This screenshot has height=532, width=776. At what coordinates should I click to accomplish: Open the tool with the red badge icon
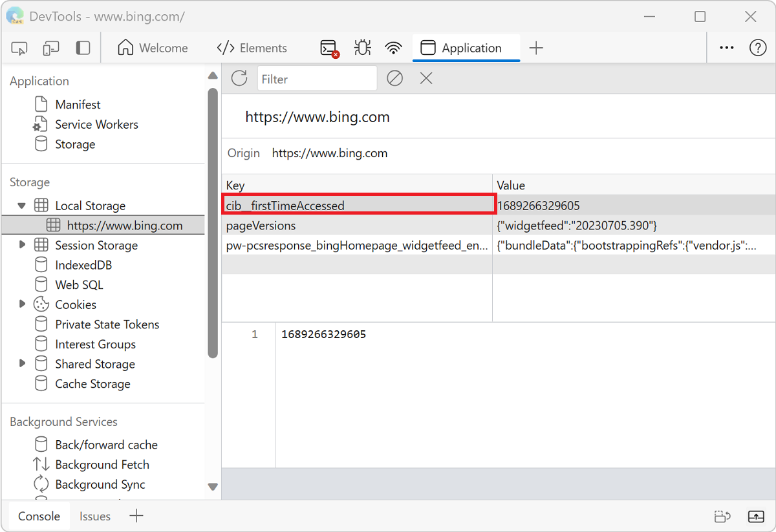pyautogui.click(x=329, y=48)
